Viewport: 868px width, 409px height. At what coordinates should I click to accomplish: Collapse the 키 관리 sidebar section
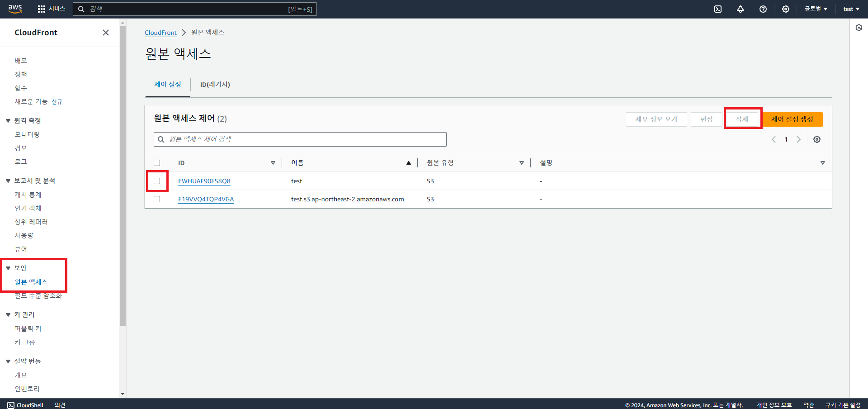(x=8, y=315)
